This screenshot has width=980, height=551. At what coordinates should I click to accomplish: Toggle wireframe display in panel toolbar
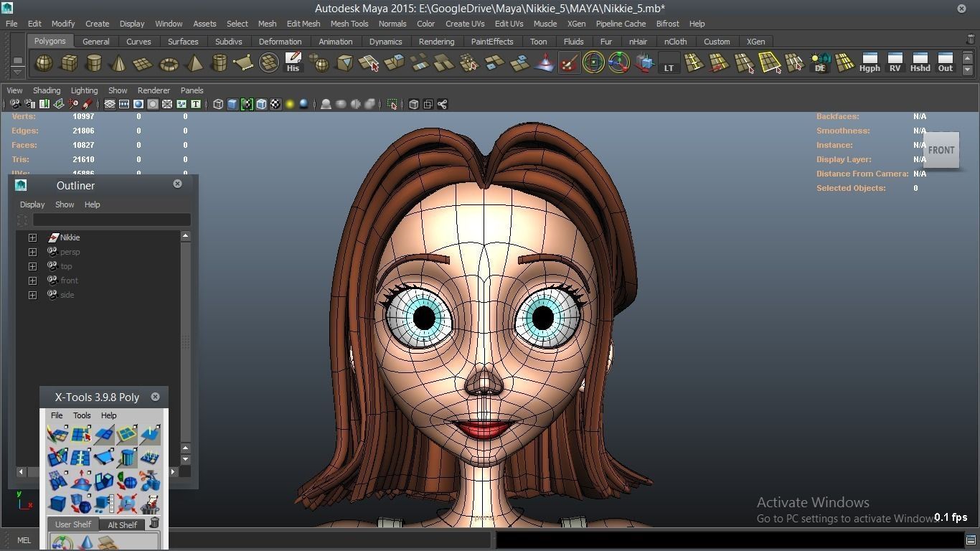tap(218, 104)
